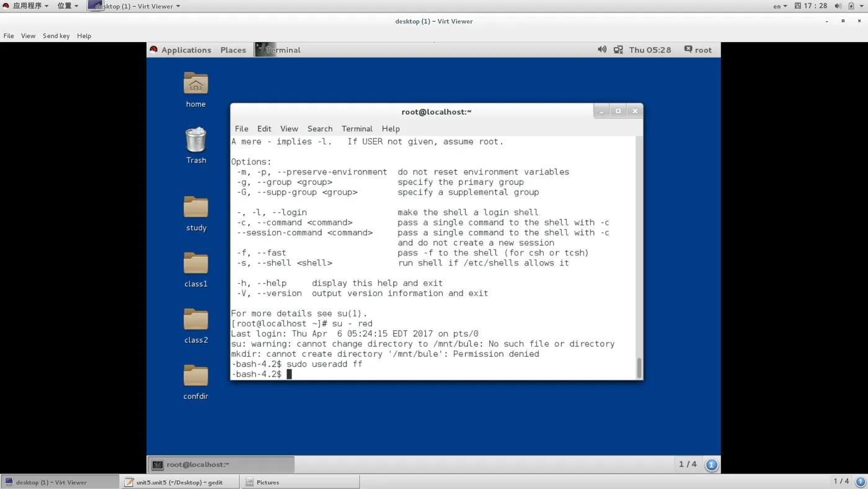Image resolution: width=868 pixels, height=489 pixels.
Task: Click the '-g, --group <group>' option line
Action: 380,182
